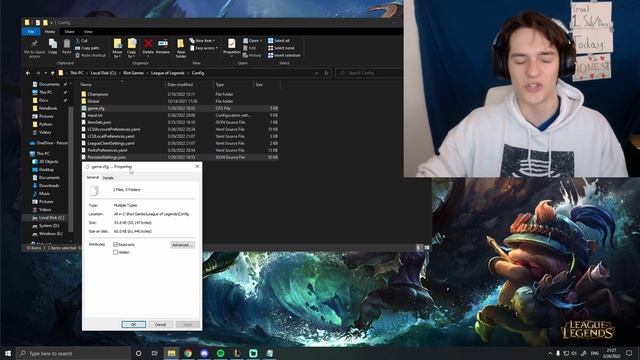Select Local Disk (C:) in navigation pane

48,218
